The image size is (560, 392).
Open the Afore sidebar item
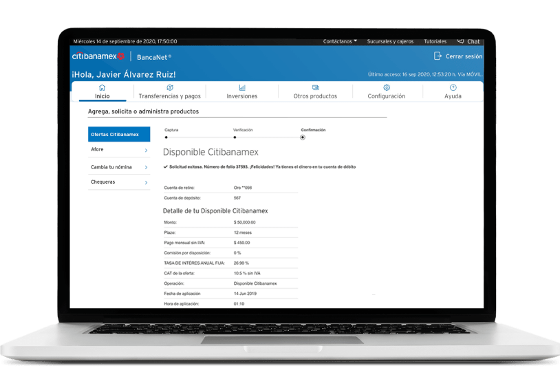119,150
